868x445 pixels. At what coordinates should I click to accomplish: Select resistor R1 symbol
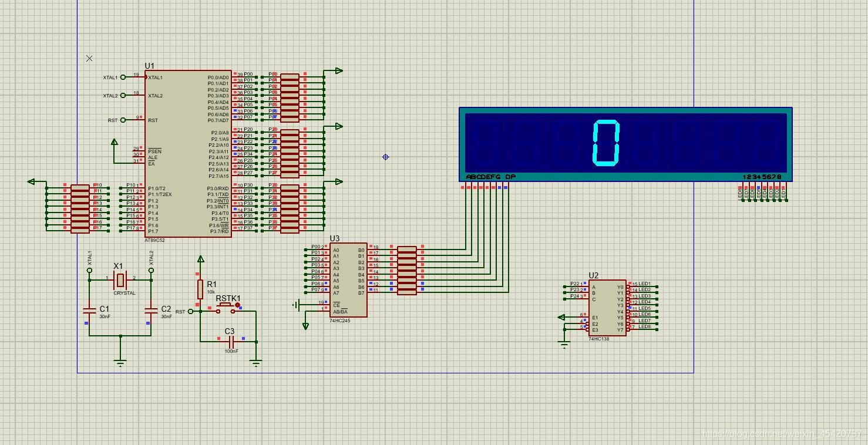coord(200,289)
